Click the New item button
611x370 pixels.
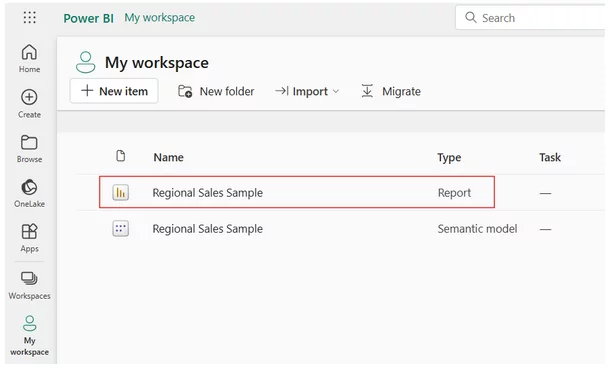coord(114,91)
